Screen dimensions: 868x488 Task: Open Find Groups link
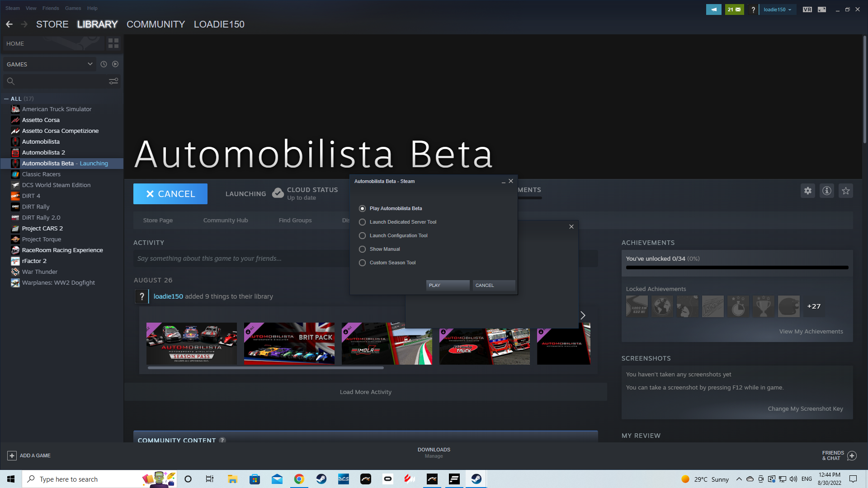[x=295, y=221]
